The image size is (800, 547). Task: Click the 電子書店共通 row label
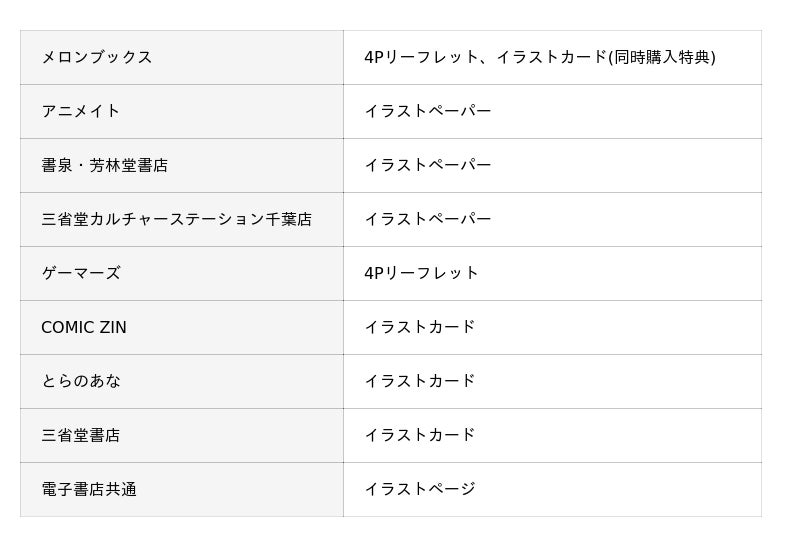(x=89, y=489)
